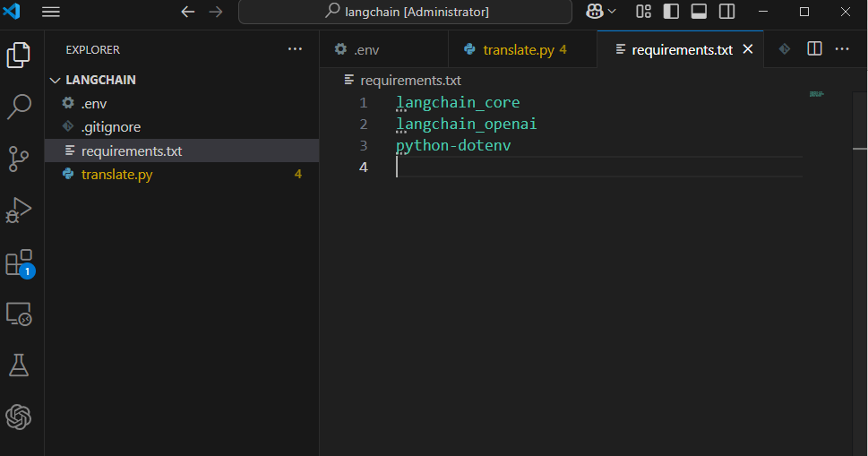This screenshot has width=868, height=456.
Task: Toggle the secondary side bar layout button
Action: 726,12
